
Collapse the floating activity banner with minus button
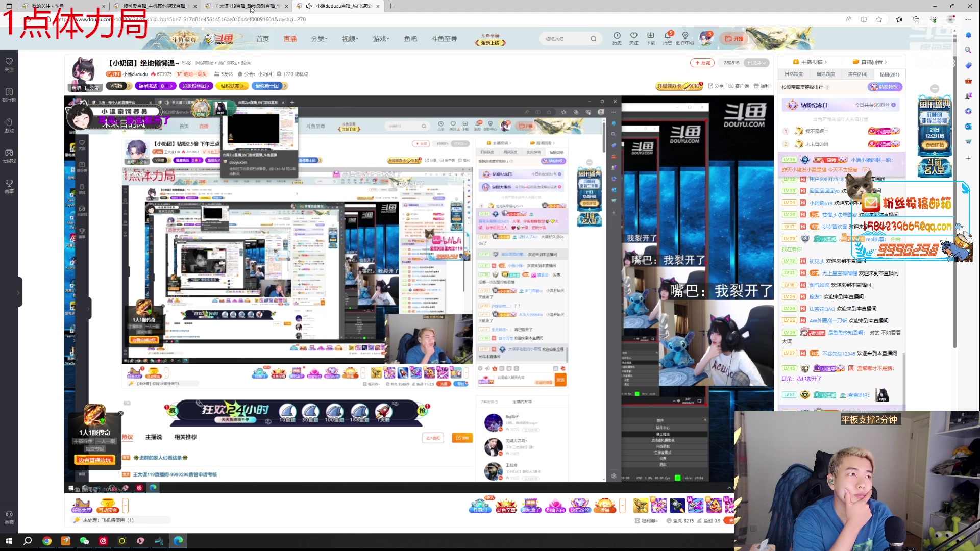click(935, 89)
